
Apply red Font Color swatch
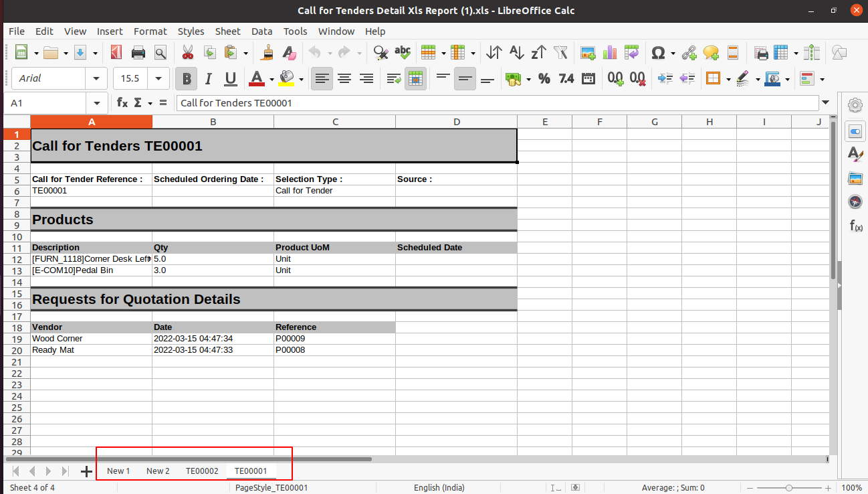(257, 78)
